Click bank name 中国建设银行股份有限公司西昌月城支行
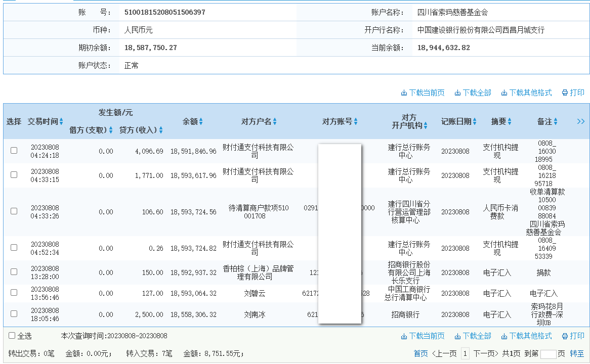Viewport: 590px width, 364px height. [x=481, y=30]
